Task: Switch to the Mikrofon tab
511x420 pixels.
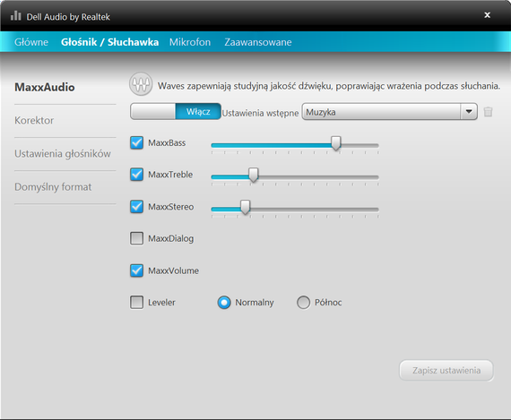Action: click(x=190, y=42)
